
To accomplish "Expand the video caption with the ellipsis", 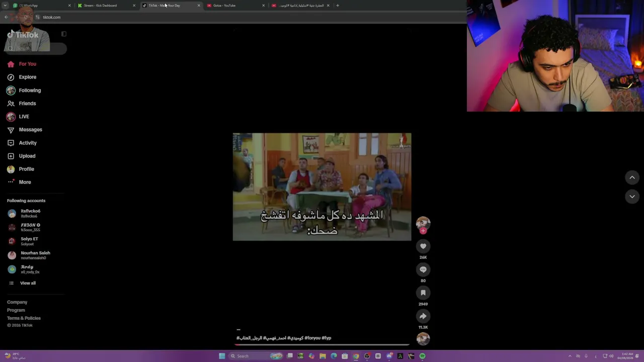I will tap(238, 330).
